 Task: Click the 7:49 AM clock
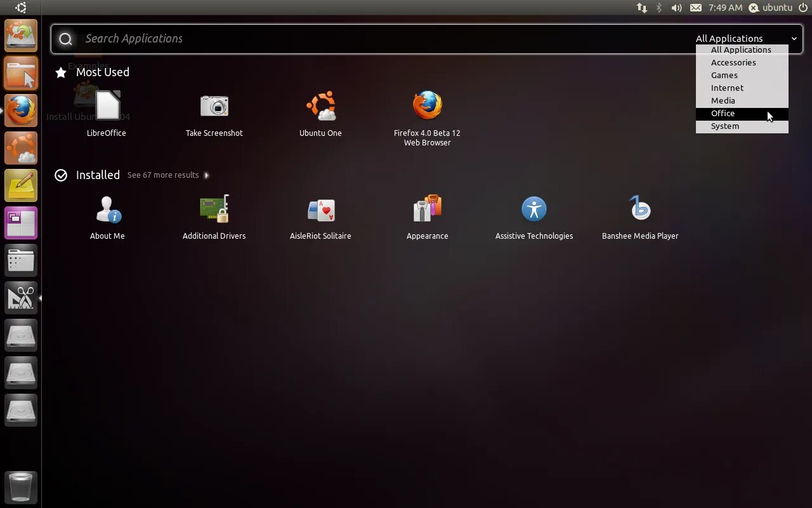tap(725, 8)
